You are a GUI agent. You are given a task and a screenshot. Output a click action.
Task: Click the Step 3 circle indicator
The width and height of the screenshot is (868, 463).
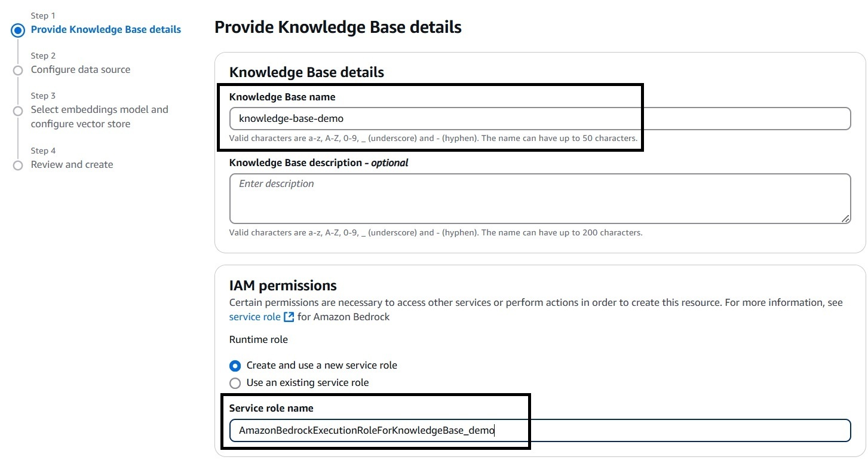(x=18, y=110)
